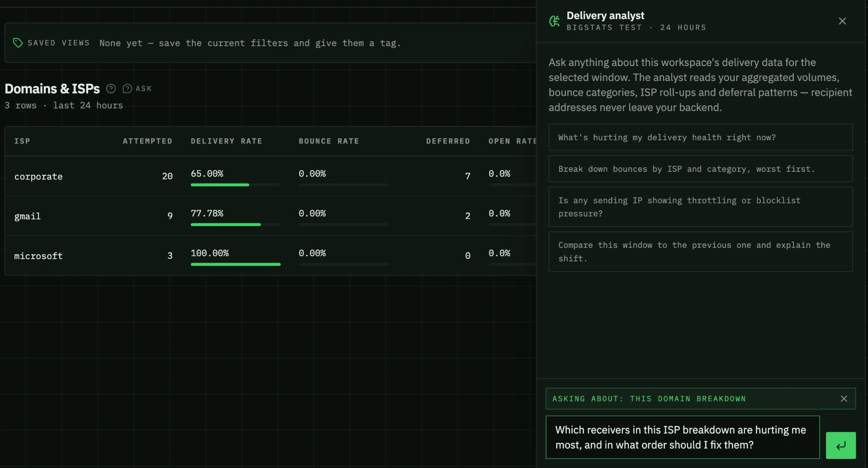Click the Domains & ISPs heading
Viewport: 868px width, 468px height.
[52, 89]
